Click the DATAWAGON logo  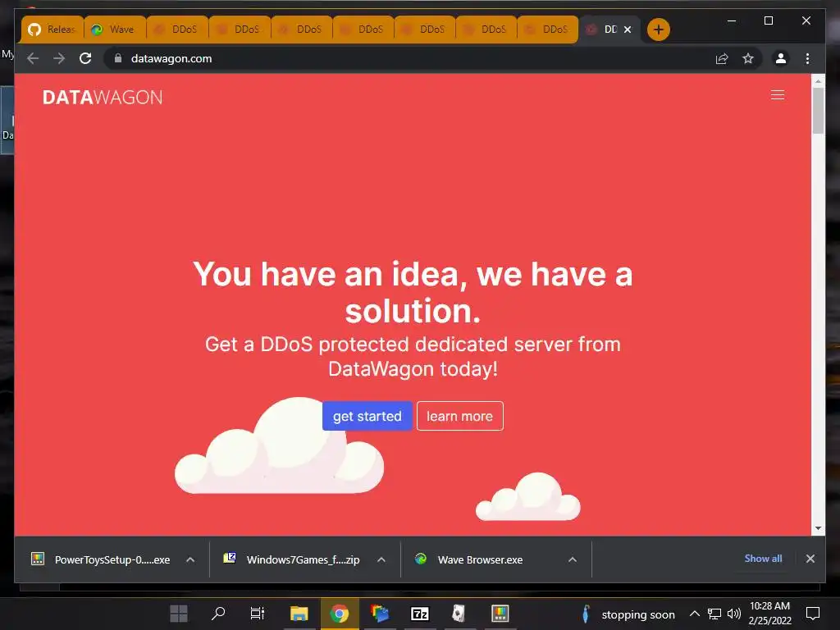click(103, 97)
